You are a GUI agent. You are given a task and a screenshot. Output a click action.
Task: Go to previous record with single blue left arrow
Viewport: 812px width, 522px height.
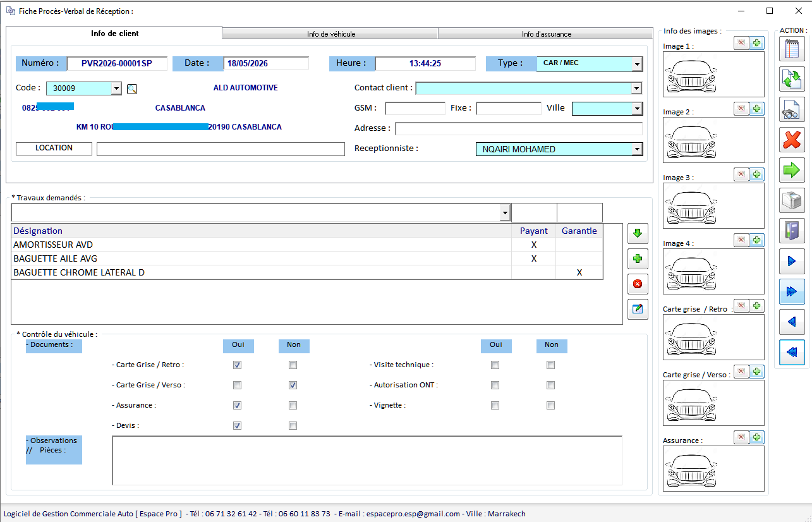click(792, 322)
